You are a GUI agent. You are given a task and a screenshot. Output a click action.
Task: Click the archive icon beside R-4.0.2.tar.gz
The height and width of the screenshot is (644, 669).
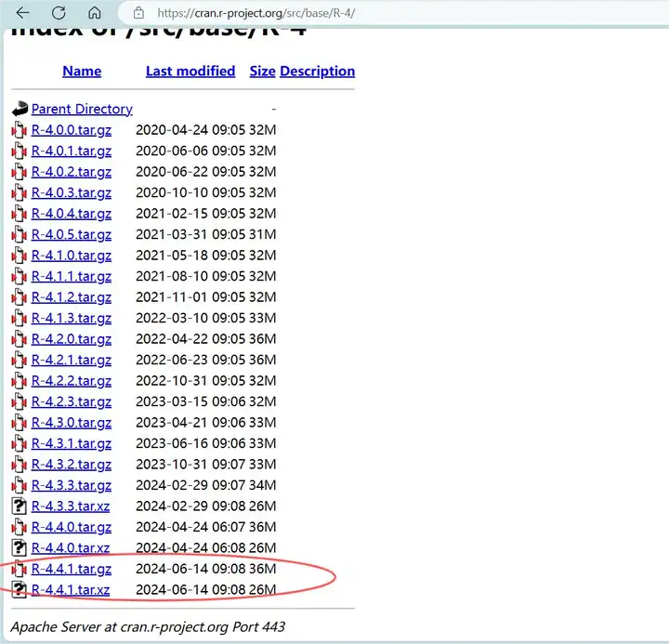point(19,172)
